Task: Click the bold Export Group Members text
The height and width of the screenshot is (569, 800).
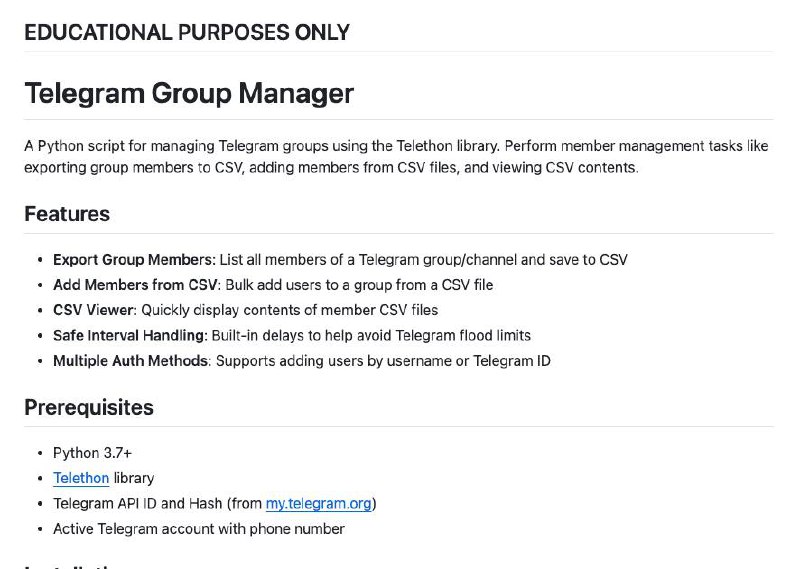Action: click(x=135, y=260)
